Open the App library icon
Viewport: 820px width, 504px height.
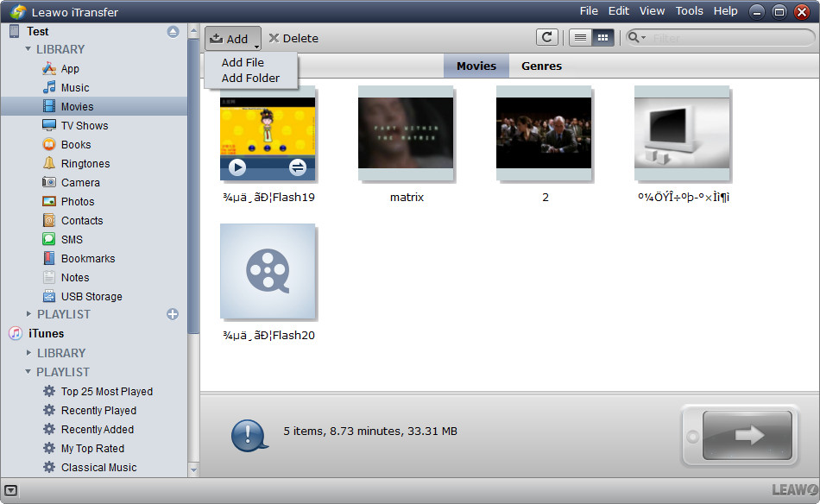pyautogui.click(x=49, y=68)
